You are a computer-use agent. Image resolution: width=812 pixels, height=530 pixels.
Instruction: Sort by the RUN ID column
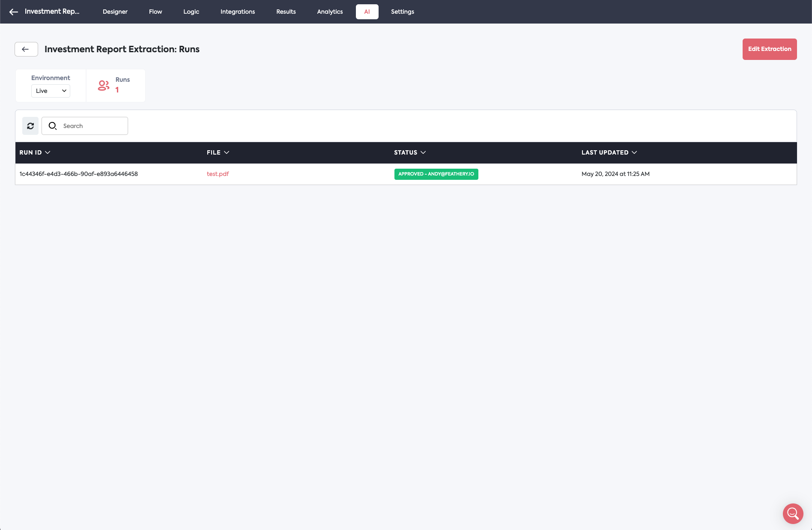pyautogui.click(x=35, y=152)
